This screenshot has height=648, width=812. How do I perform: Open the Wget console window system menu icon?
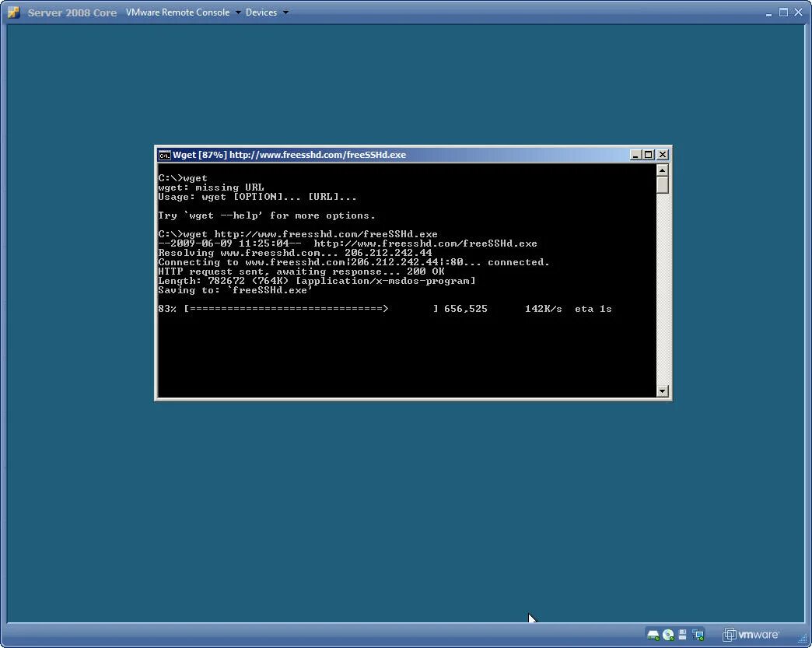click(164, 155)
